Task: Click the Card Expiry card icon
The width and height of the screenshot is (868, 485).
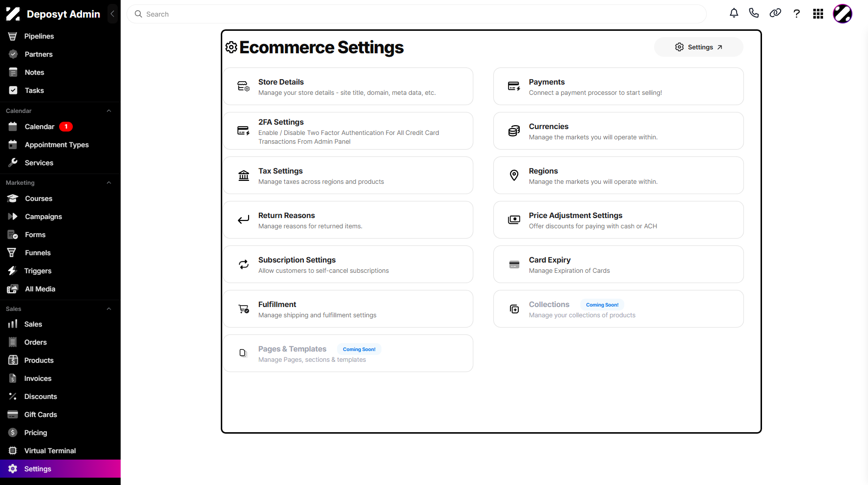Action: 514,265
